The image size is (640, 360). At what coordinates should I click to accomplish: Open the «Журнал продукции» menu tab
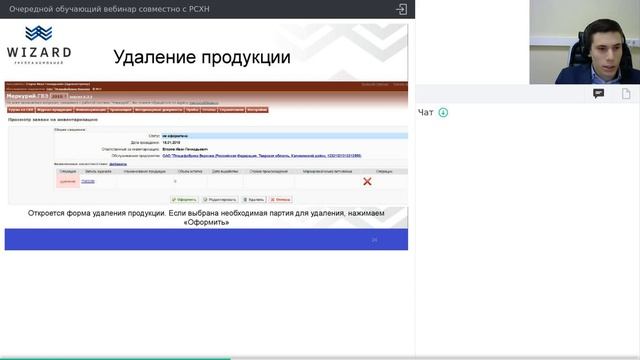tap(54, 110)
